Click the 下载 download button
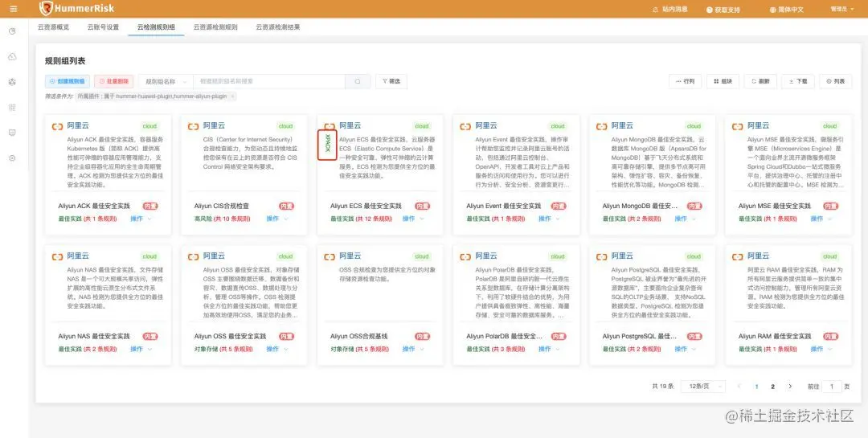Viewport: 868px width, 438px height. click(x=798, y=81)
